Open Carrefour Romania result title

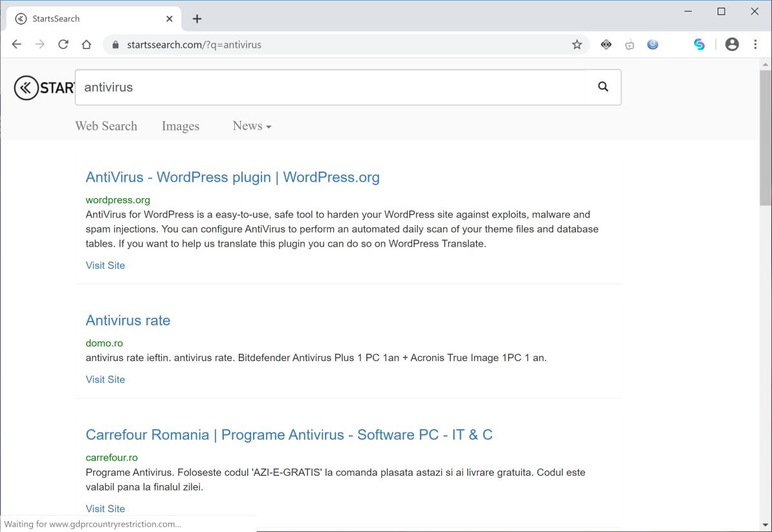click(289, 435)
